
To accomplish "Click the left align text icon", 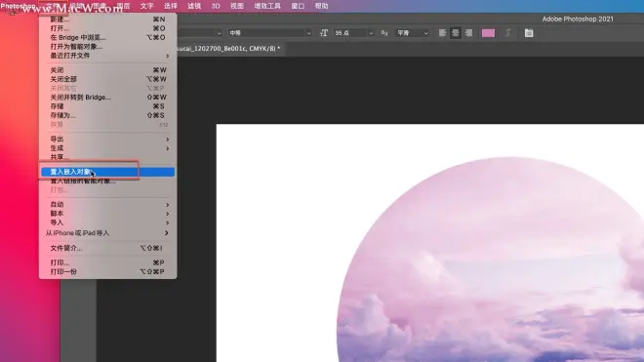I will [442, 33].
